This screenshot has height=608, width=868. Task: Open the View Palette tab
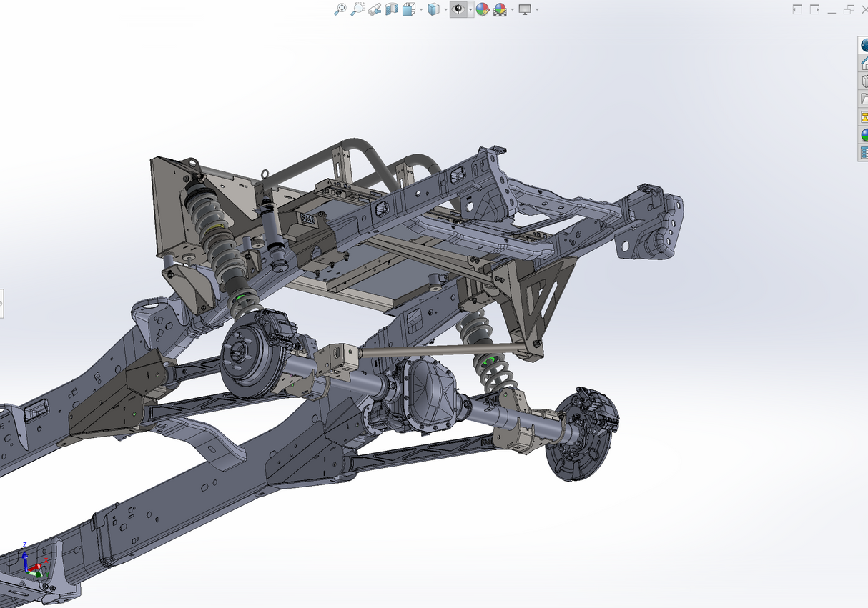(x=863, y=116)
